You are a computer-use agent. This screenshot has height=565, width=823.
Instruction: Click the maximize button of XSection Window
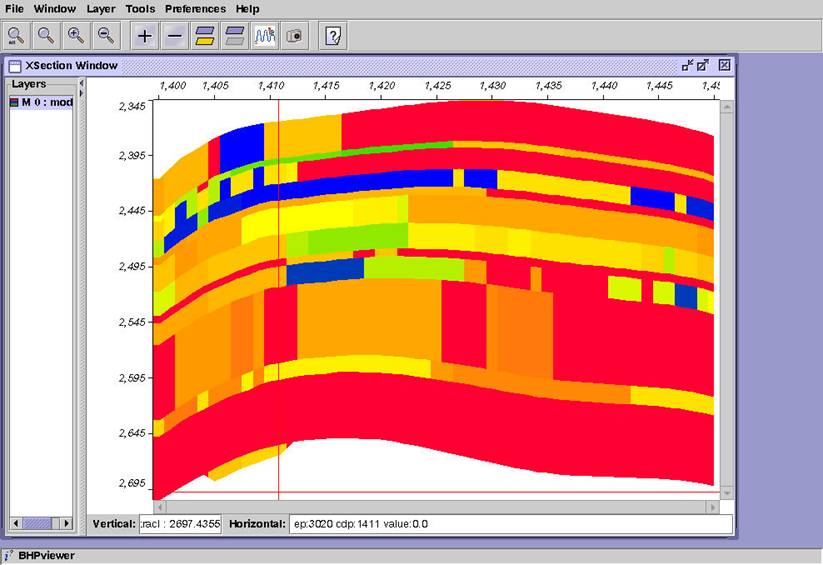pyautogui.click(x=703, y=65)
